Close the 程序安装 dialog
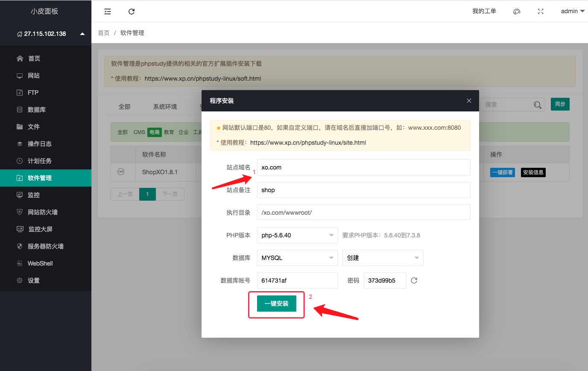The image size is (588, 371). (469, 101)
